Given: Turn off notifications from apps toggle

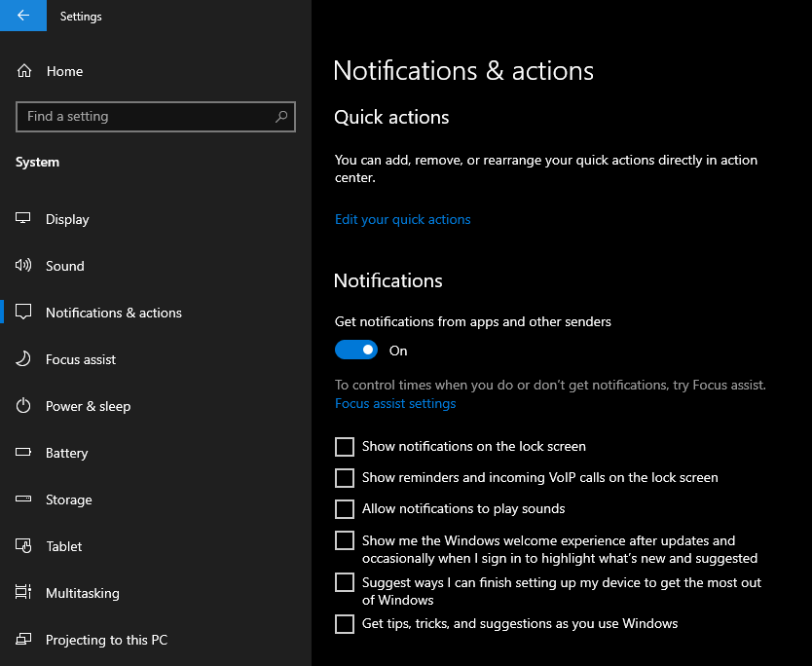Looking at the screenshot, I should 356,351.
